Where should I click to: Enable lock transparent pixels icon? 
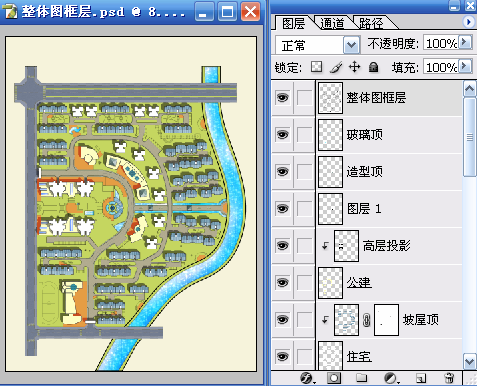316,67
